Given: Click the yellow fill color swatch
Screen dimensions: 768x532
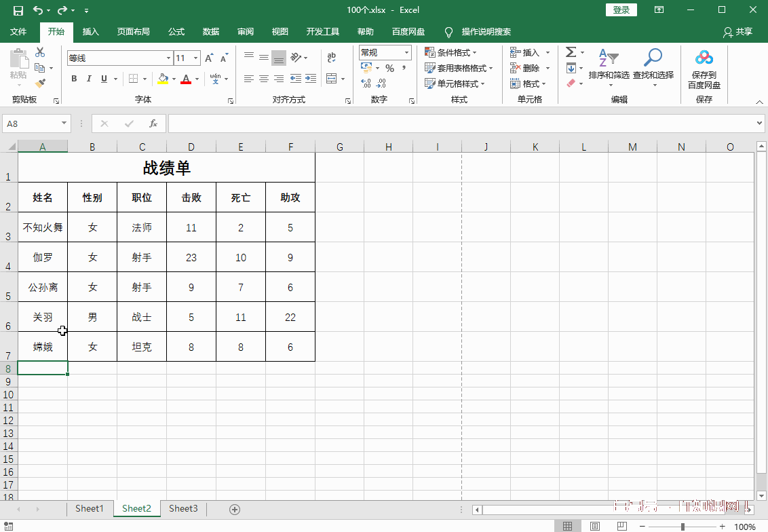Looking at the screenshot, I should tap(162, 79).
